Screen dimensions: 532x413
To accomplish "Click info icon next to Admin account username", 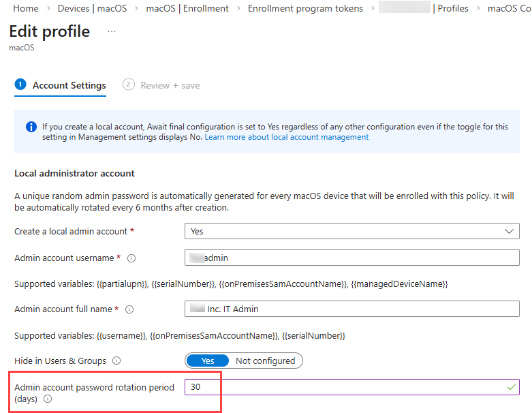I will pyautogui.click(x=131, y=258).
